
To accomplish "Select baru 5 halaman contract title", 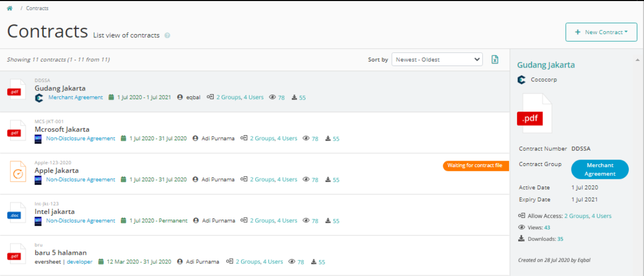I will [x=60, y=253].
